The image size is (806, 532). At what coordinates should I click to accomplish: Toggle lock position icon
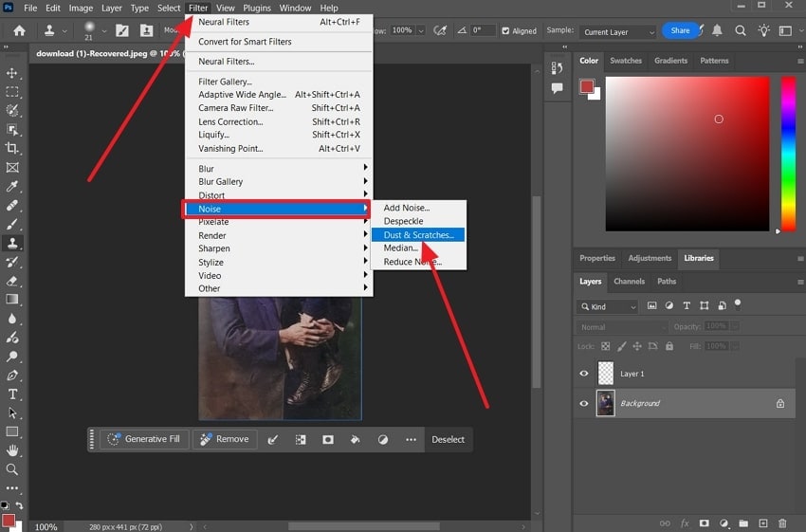[x=637, y=346]
